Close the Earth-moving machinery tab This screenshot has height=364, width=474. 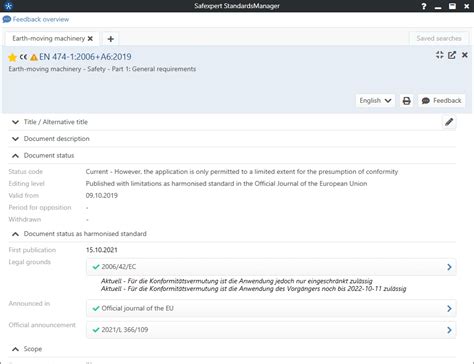[x=90, y=39]
